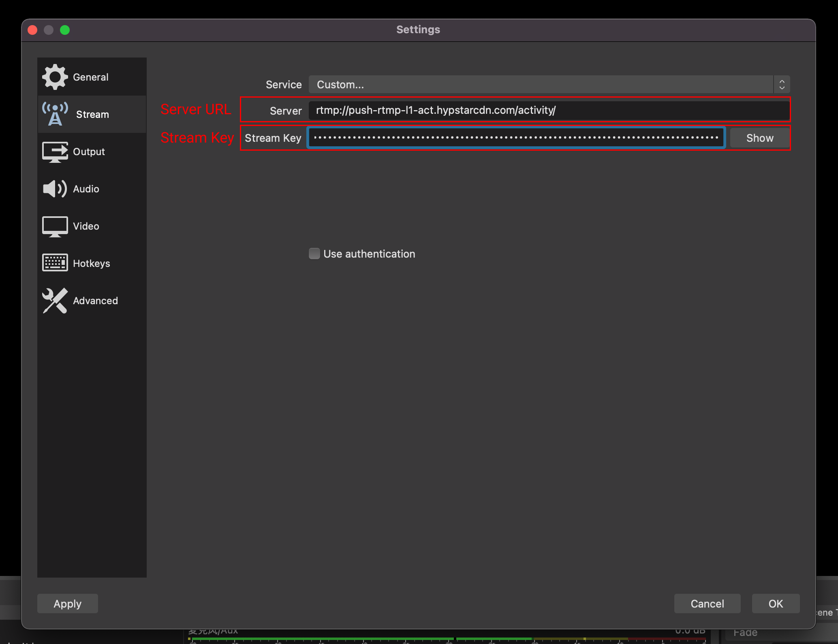Image resolution: width=838 pixels, height=644 pixels.
Task: Click the Stream antenna icon
Action: [55, 114]
